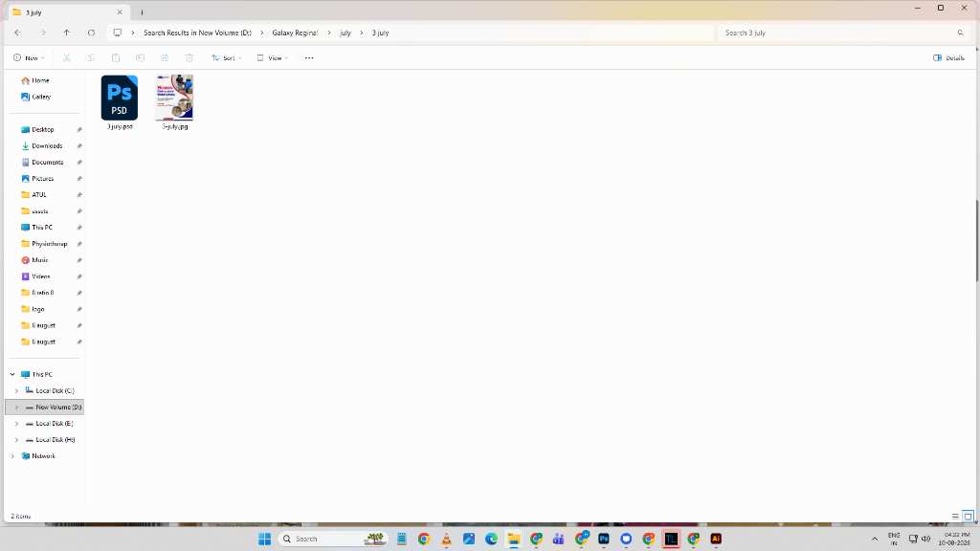The width and height of the screenshot is (980, 551).
Task: Toggle the Details pane
Action: pyautogui.click(x=948, y=58)
